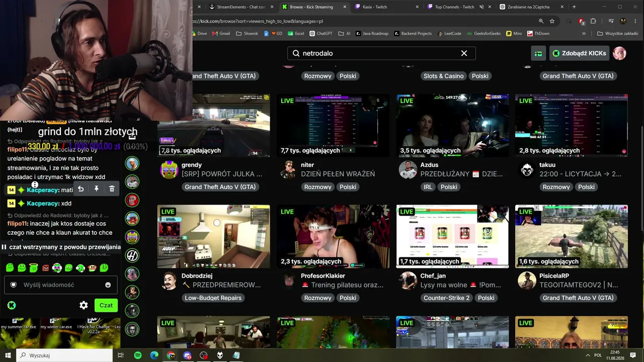
Task: Click the Wyślij wiadomość chat input
Action: pyautogui.click(x=61, y=285)
